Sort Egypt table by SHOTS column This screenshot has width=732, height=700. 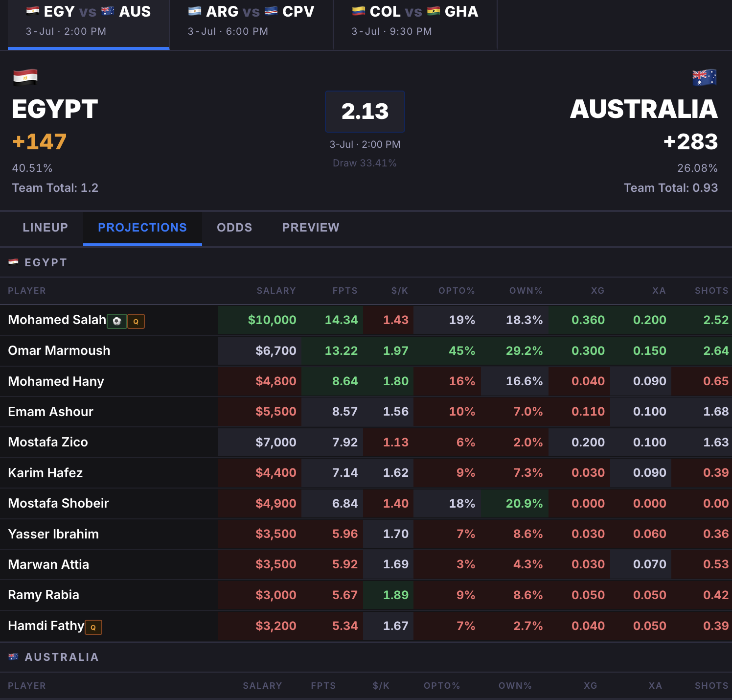coord(712,291)
